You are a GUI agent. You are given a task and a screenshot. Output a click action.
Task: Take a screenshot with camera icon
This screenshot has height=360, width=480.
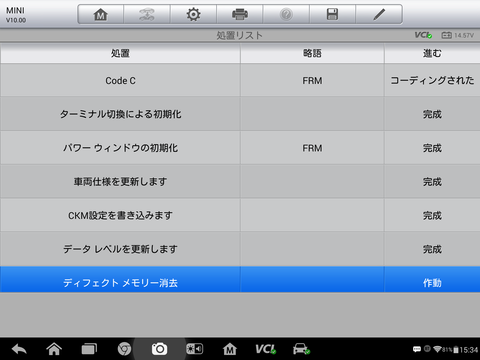[x=159, y=349]
